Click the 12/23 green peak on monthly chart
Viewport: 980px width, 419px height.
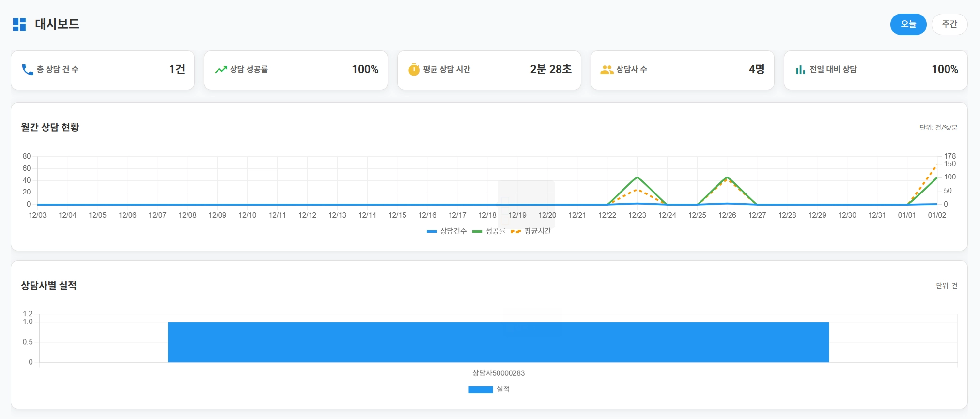pyautogui.click(x=637, y=177)
